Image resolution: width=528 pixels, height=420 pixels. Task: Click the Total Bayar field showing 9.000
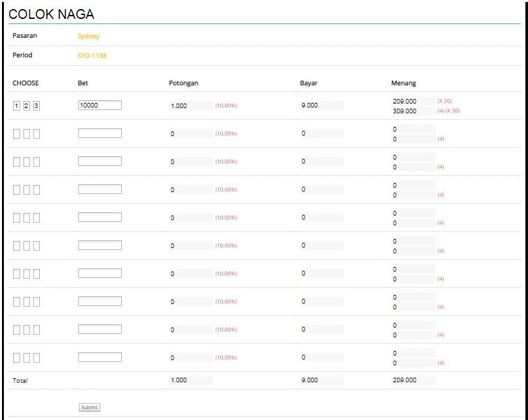[322, 380]
